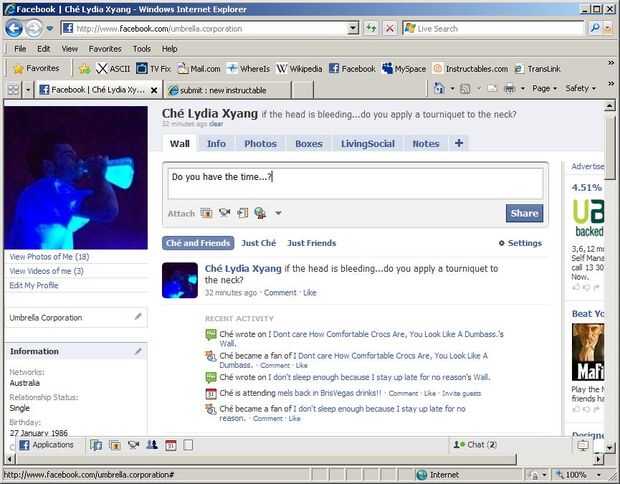Click the Print icon
Image resolution: width=620 pixels, height=484 pixels.
click(509, 89)
